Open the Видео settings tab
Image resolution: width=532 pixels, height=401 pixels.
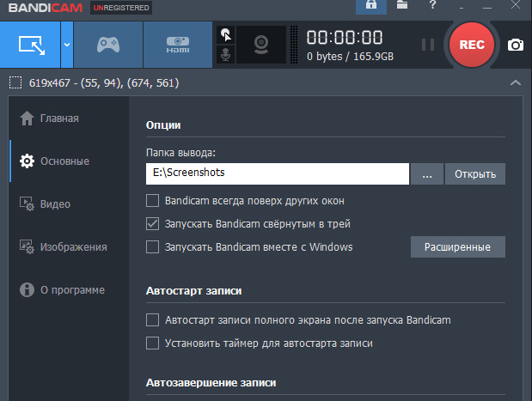pos(70,204)
